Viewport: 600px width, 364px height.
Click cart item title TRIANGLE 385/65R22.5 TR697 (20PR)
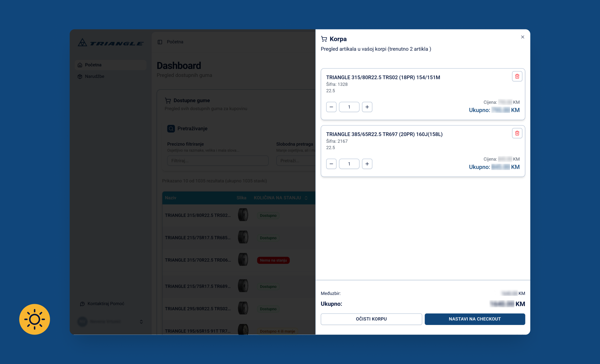(384, 134)
